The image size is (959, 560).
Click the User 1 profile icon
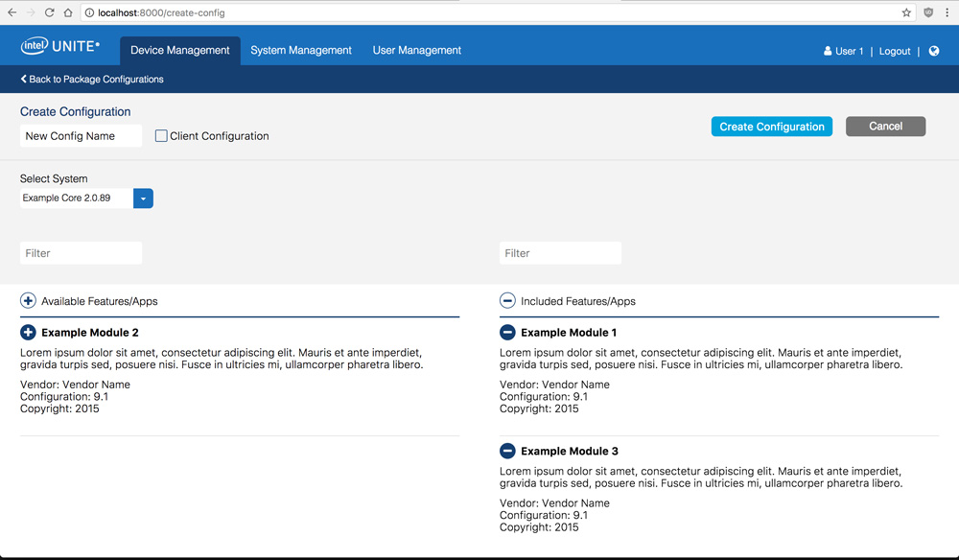(x=828, y=51)
